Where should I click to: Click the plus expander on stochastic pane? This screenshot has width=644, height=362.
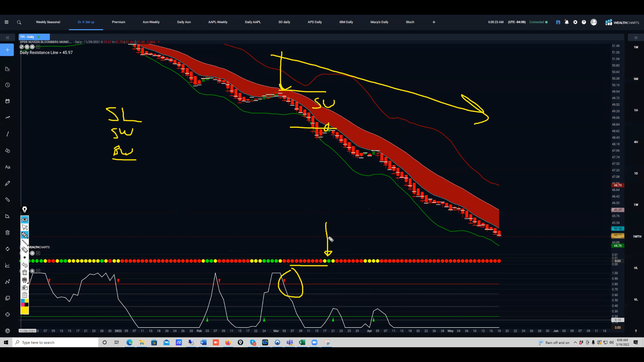point(38,271)
